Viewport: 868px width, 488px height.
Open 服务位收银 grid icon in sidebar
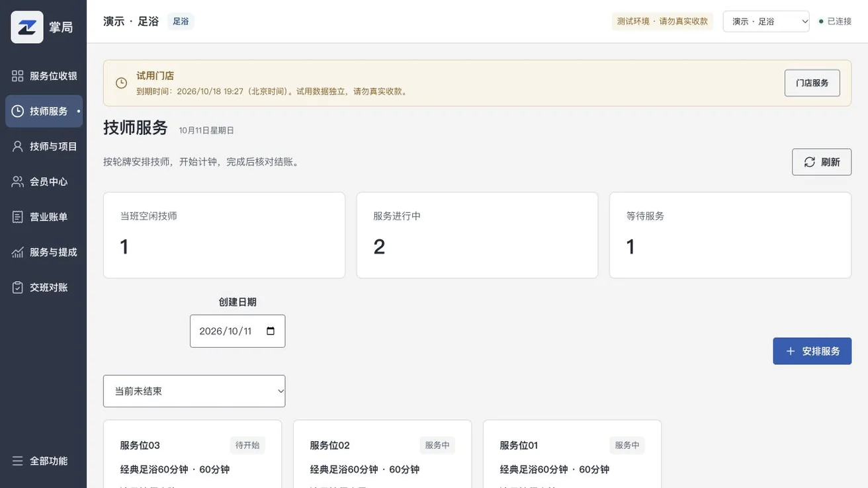click(18, 76)
